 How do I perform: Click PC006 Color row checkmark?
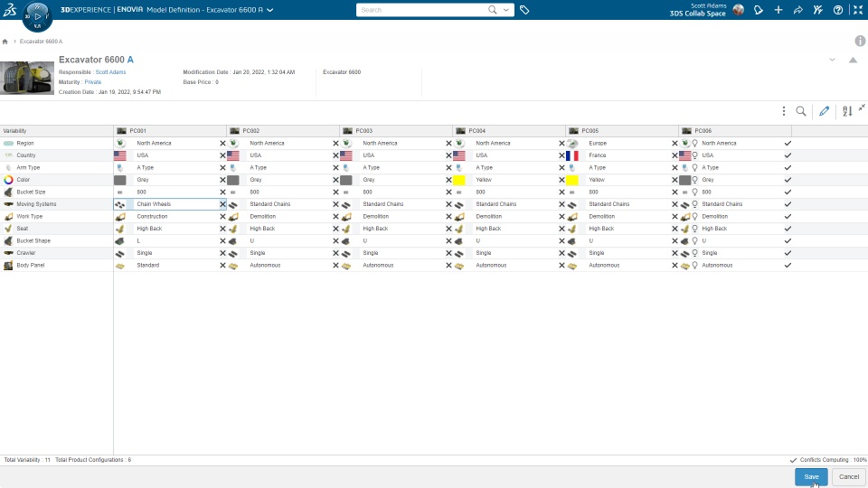pos(788,180)
